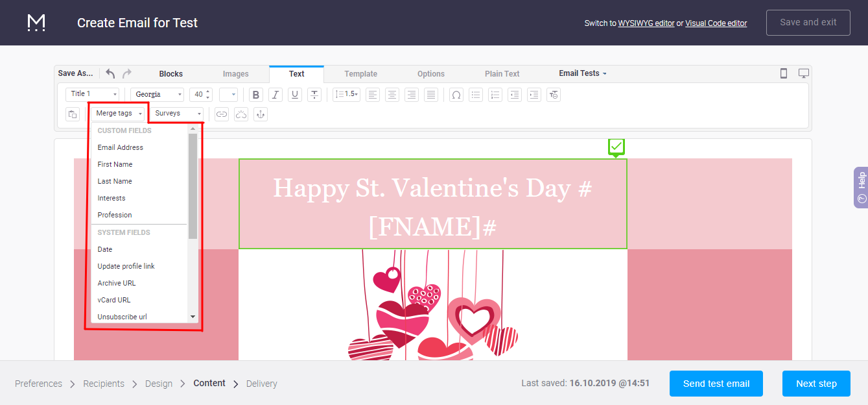Screen dimensions: 868x405
Task: Open the Georgia font dropdown
Action: (x=158, y=95)
